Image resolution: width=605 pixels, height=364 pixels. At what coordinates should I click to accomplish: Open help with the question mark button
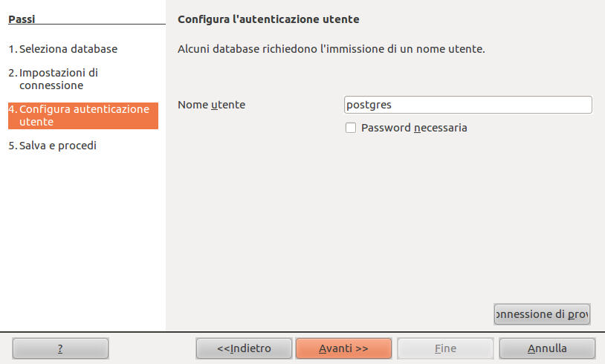pos(60,348)
